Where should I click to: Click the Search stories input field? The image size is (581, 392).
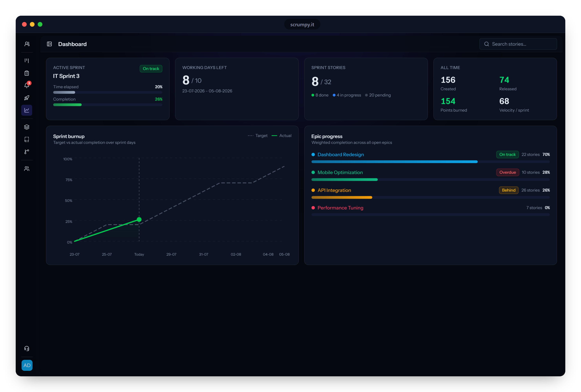[x=518, y=44]
